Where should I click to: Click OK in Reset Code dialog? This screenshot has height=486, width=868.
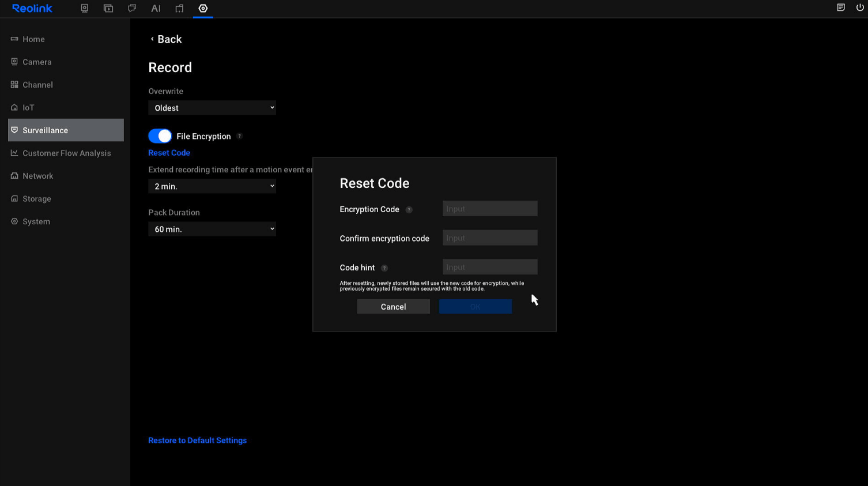(475, 307)
